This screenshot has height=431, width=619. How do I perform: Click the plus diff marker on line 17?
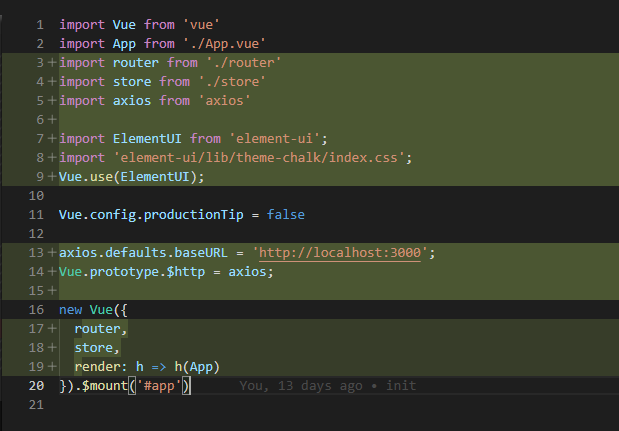coord(49,329)
